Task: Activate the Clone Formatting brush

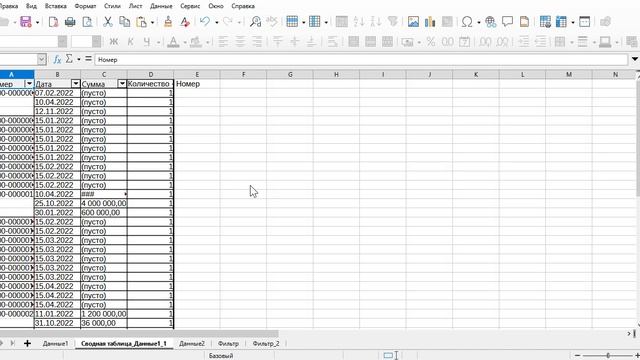Action: [168, 22]
